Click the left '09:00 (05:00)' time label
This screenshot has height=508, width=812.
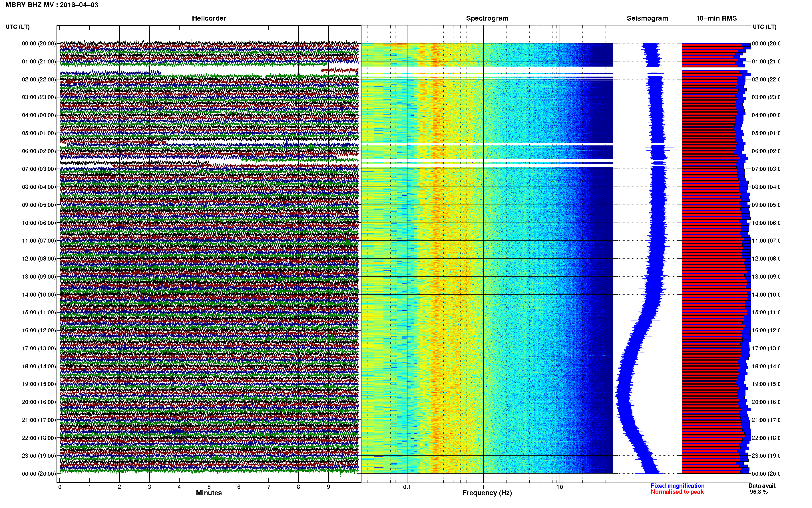point(39,205)
